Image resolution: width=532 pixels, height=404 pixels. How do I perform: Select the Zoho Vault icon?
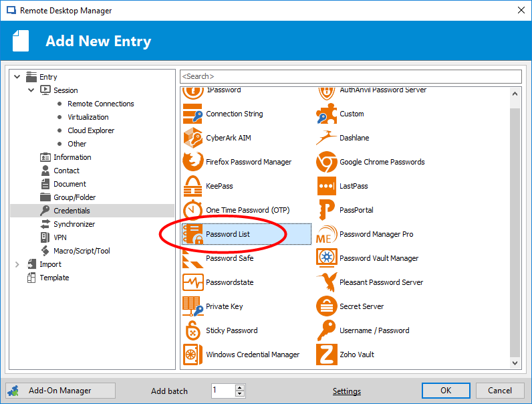326,355
